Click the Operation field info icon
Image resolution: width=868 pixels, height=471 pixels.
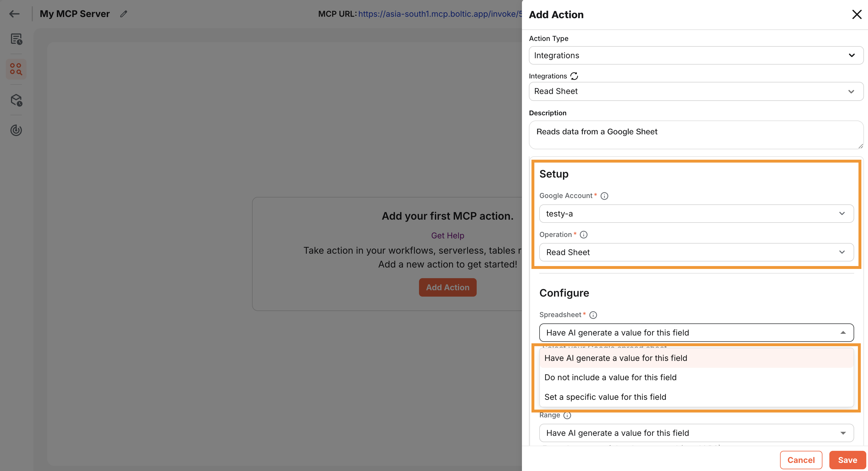584,234
